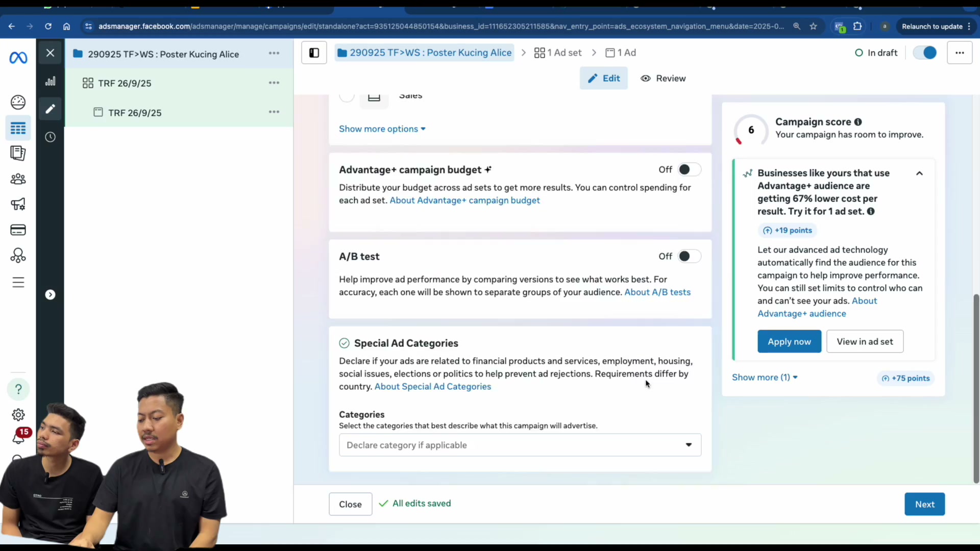Open Billing card icon
980x551 pixels.
tap(18, 230)
